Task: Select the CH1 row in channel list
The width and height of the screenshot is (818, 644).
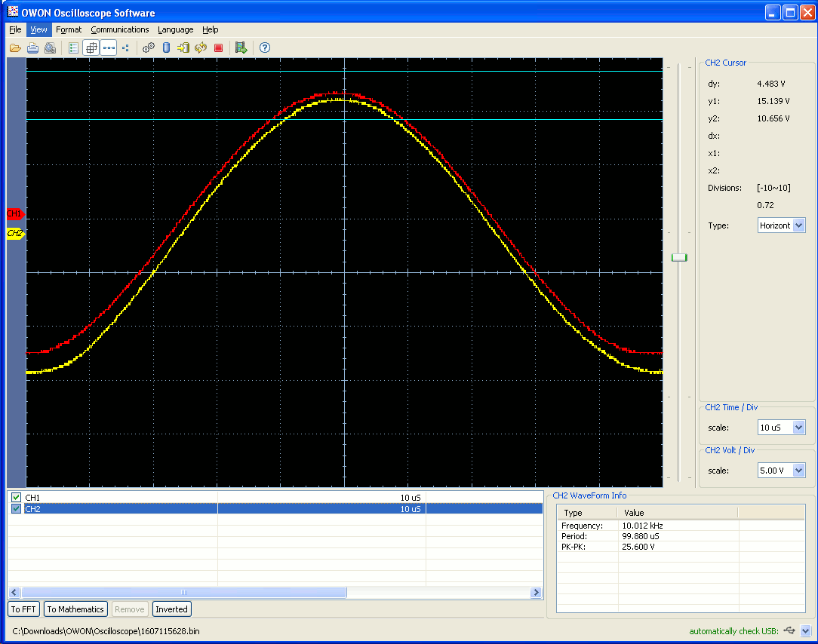Action: point(275,498)
